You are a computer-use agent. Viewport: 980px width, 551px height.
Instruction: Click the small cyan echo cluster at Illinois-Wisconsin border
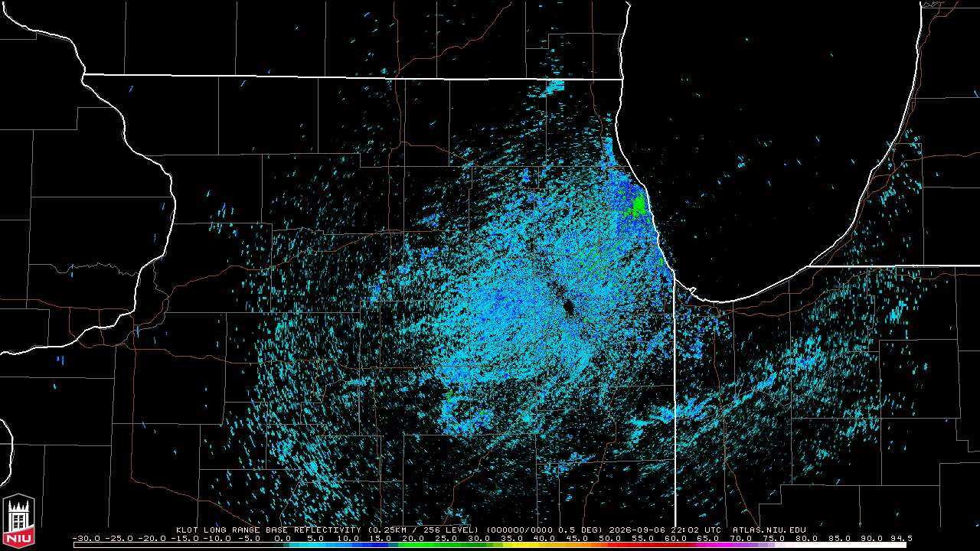tap(554, 86)
